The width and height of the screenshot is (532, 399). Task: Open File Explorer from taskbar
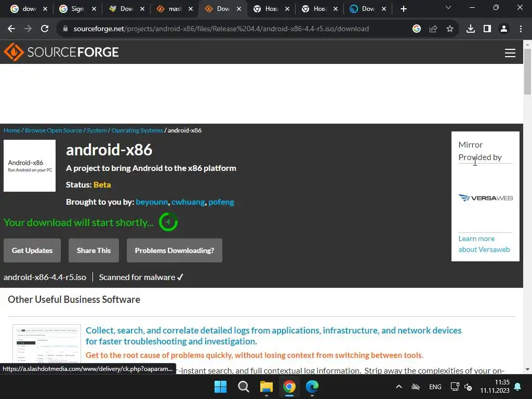pos(267,387)
